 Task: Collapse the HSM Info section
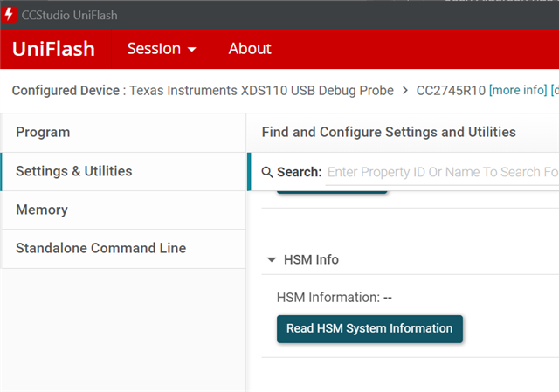coord(272,259)
